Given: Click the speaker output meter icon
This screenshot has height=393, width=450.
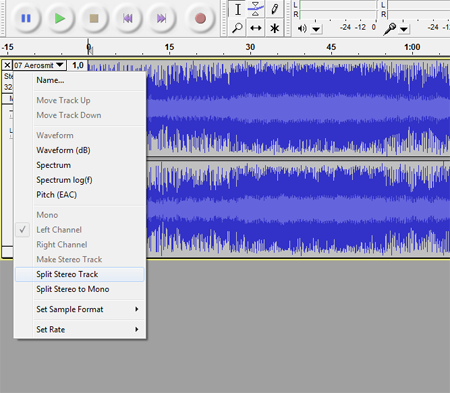Looking at the screenshot, I should pos(302,29).
